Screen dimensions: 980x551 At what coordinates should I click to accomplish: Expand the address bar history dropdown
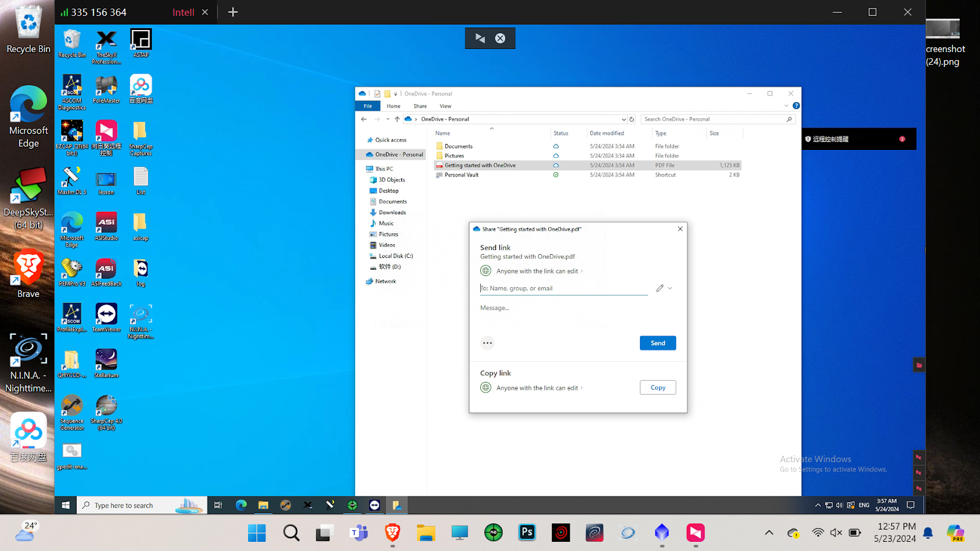[x=624, y=119]
